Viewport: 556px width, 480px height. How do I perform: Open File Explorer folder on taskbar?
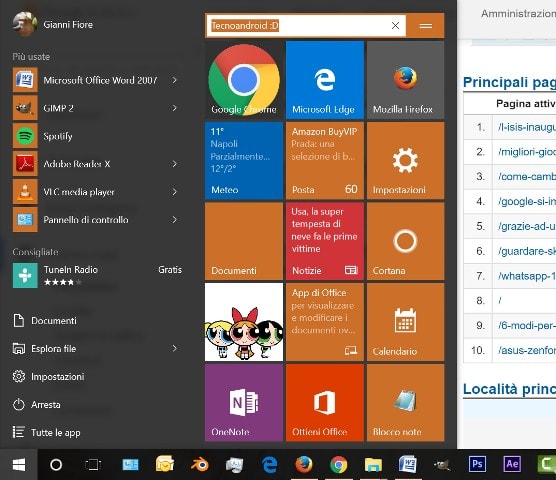point(373,464)
